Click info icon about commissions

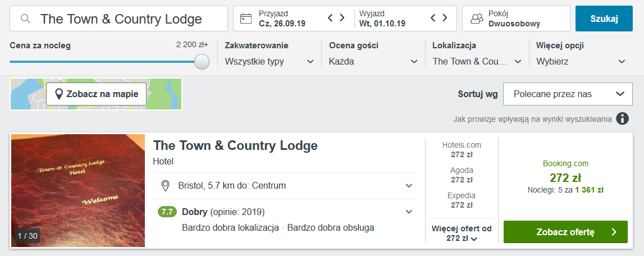tap(623, 119)
